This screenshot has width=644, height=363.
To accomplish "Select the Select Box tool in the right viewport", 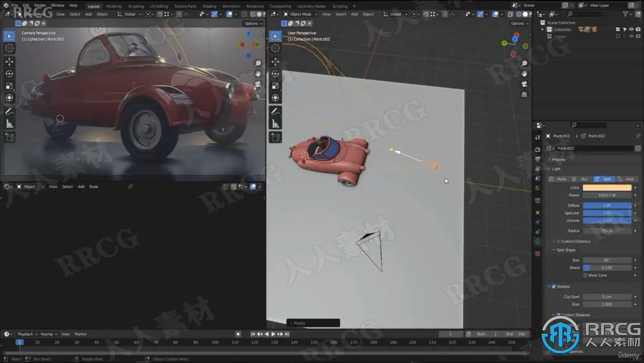I will [x=275, y=36].
